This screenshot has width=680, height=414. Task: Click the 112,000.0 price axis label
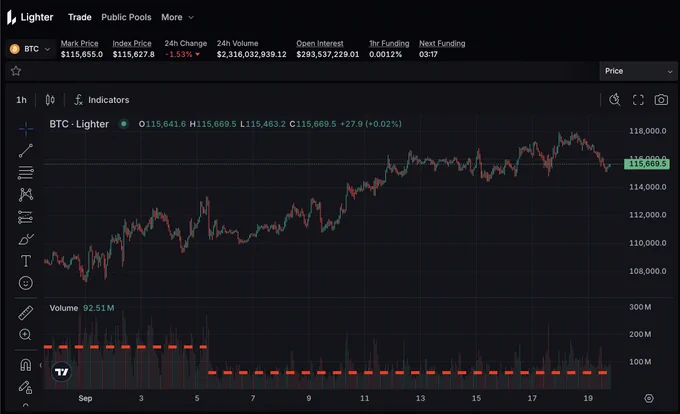647,215
